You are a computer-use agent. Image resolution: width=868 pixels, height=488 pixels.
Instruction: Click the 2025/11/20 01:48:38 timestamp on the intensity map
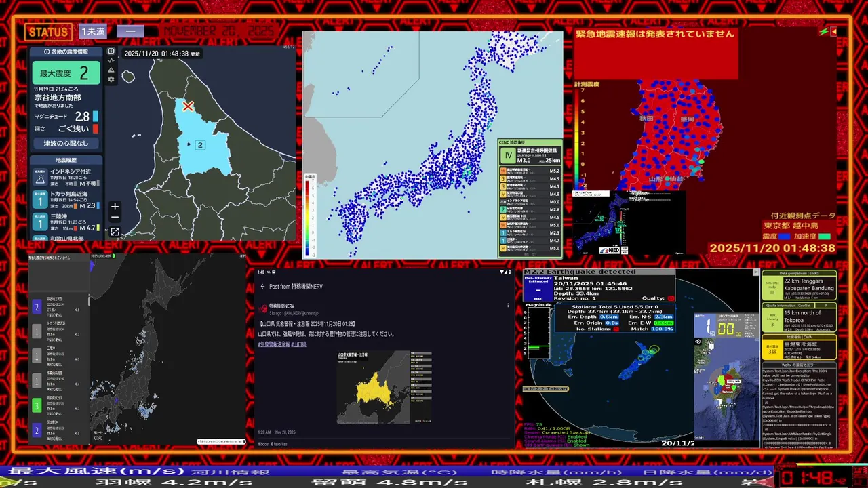(161, 54)
